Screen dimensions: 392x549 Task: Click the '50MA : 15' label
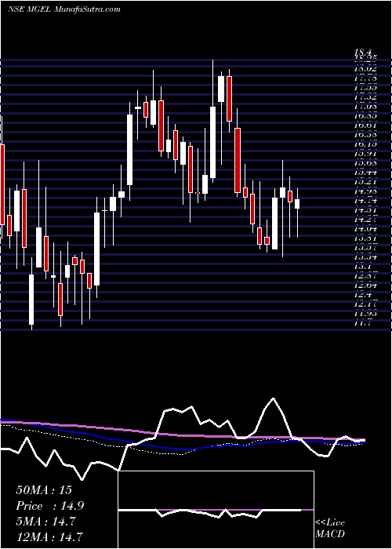(x=44, y=490)
